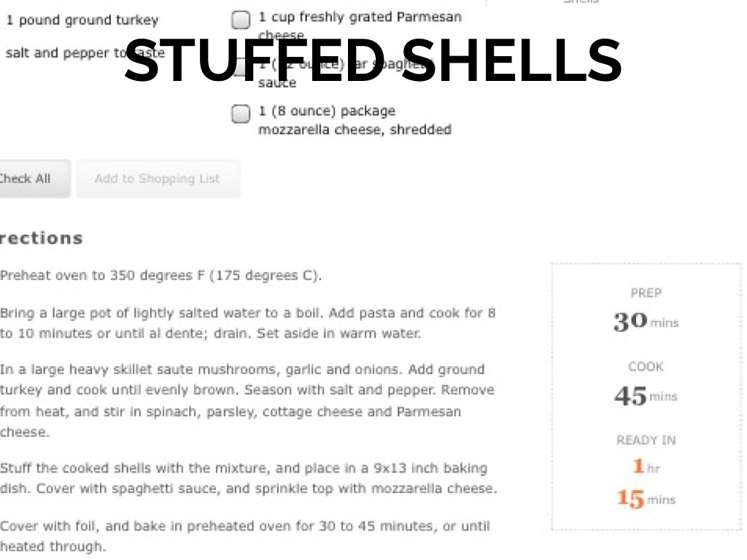Click the boil salted water pasta step
This screenshot has width=747, height=560.
coord(247,323)
